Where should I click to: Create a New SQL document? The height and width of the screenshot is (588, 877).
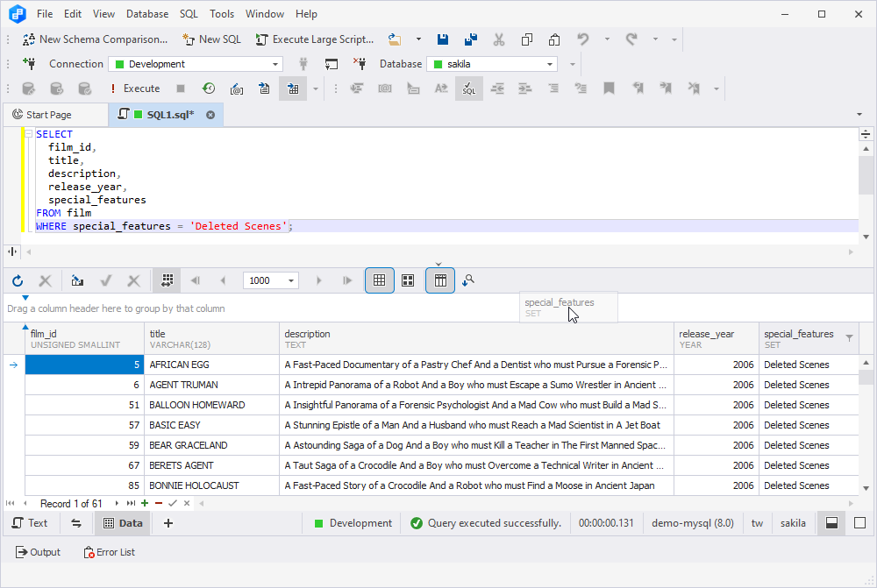click(x=212, y=39)
